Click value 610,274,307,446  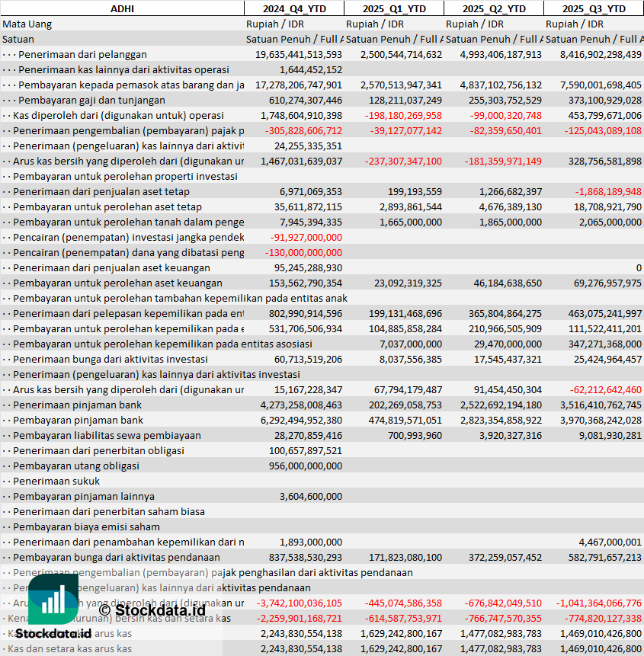pyautogui.click(x=306, y=101)
